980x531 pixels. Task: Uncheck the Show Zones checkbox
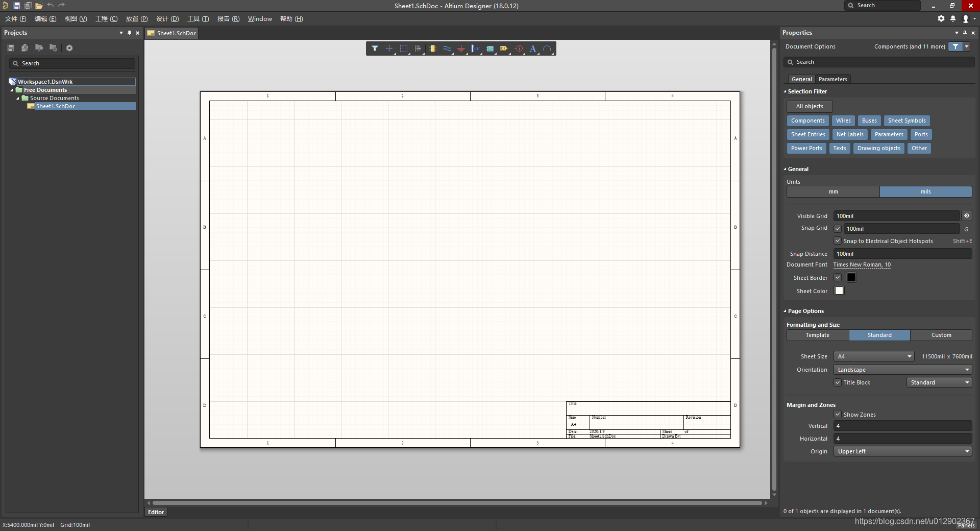tap(838, 415)
